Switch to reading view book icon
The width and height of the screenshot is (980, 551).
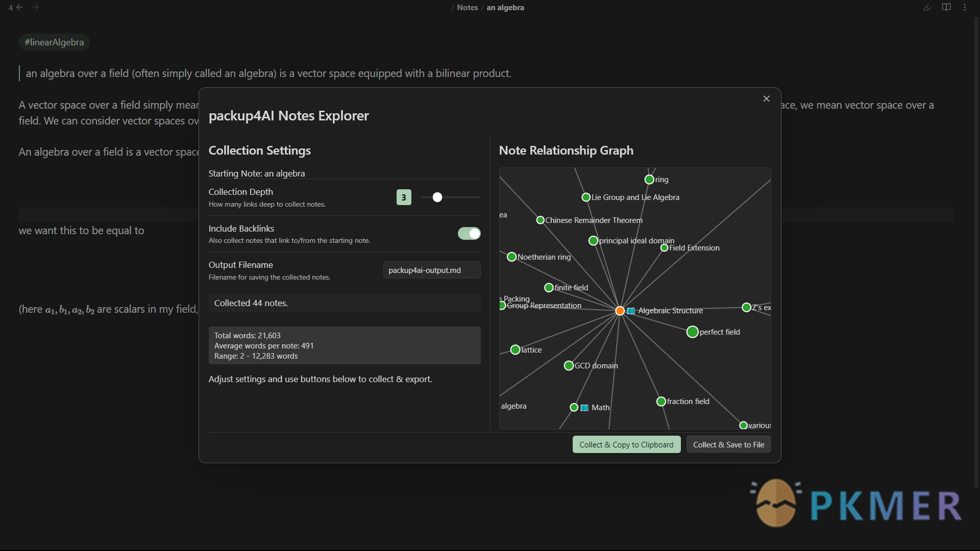(x=946, y=7)
